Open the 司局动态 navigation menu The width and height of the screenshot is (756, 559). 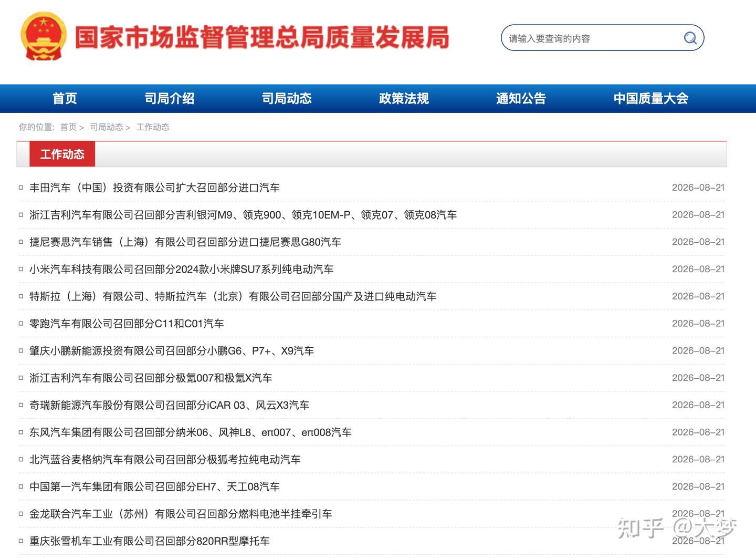287,98
